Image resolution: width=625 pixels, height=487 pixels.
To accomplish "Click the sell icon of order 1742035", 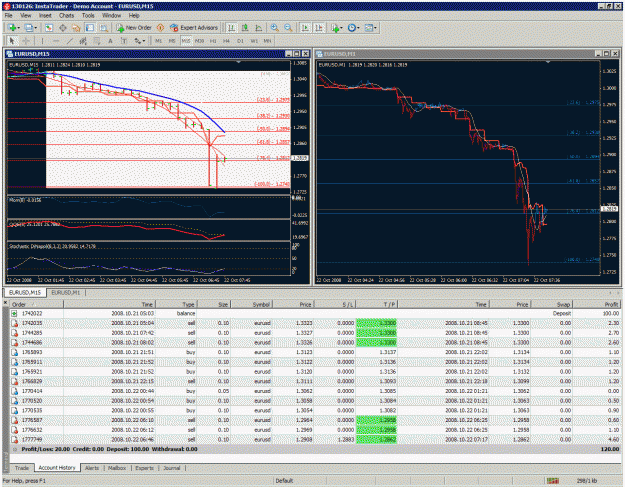I will click(x=14, y=323).
